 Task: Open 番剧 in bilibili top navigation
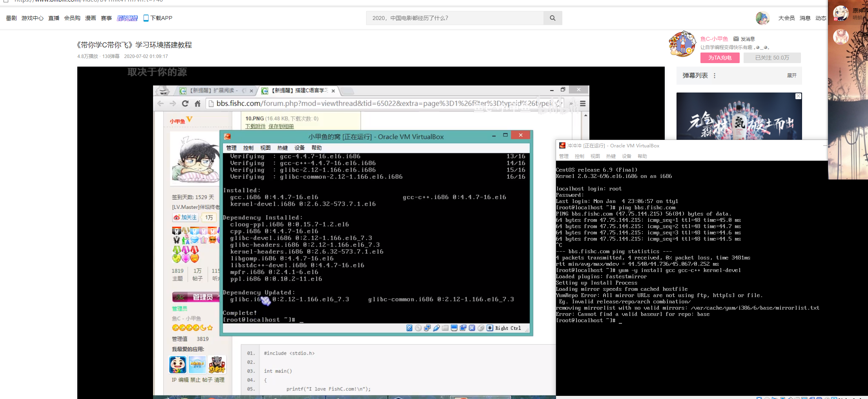click(x=11, y=18)
